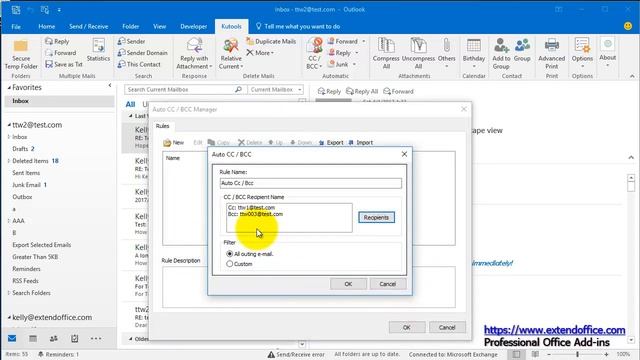
Task: Click Import in the Manager toolbar
Action: (x=360, y=142)
